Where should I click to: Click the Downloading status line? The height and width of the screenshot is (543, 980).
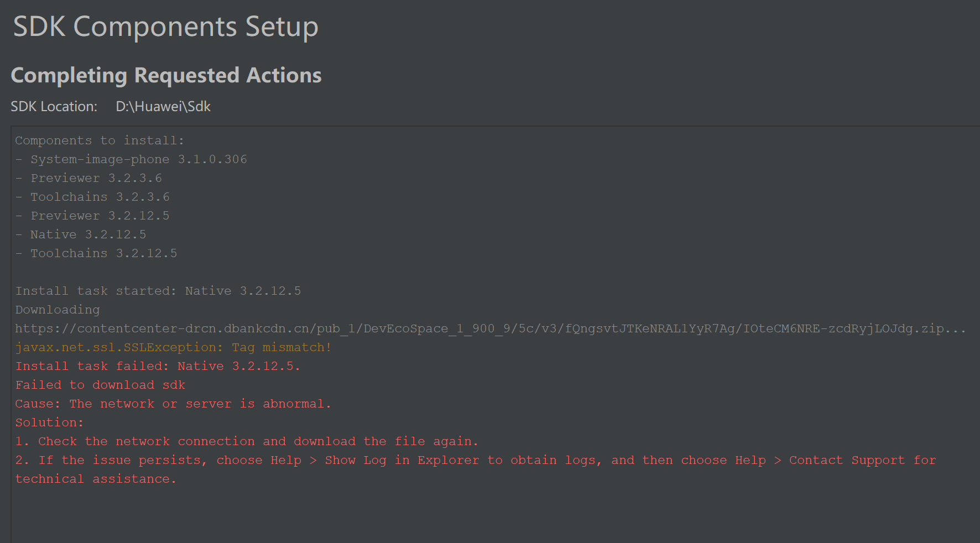coord(58,310)
